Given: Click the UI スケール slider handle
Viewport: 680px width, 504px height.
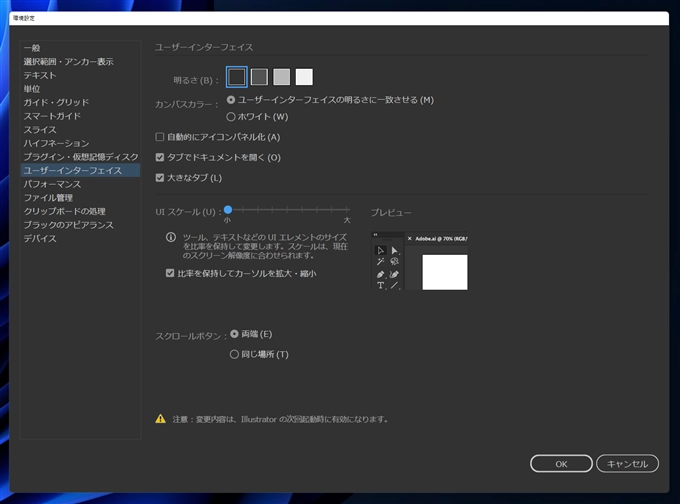Looking at the screenshot, I should click(x=228, y=210).
